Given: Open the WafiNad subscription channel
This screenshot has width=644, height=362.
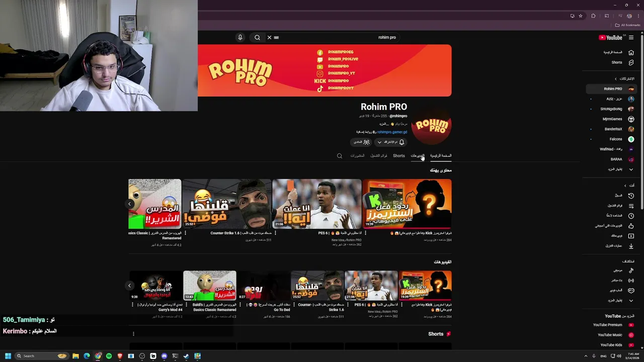Looking at the screenshot, I should tap(611, 149).
